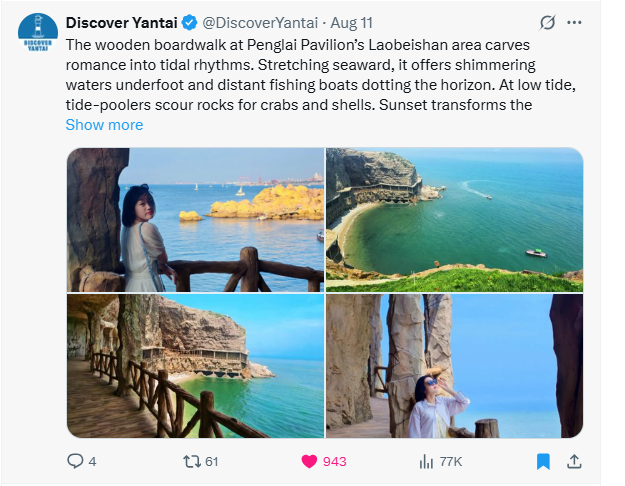
Task: Open Grok explain icon on tweet
Action: [x=547, y=23]
